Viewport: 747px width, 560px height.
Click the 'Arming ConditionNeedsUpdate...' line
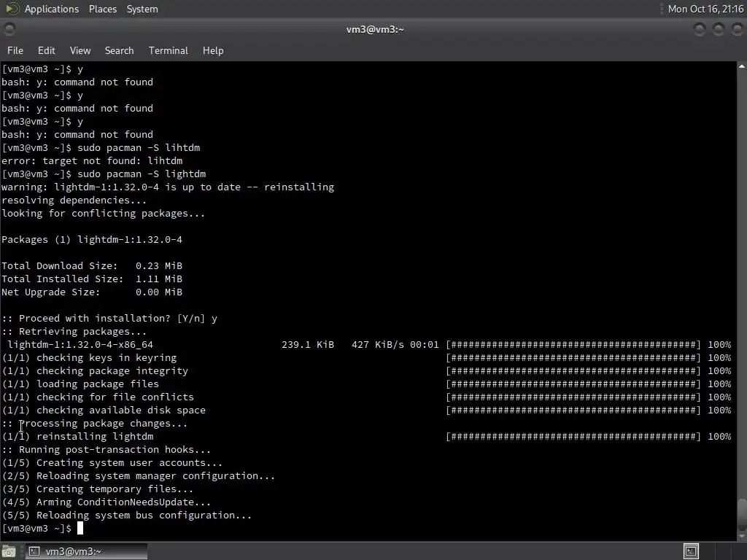click(x=107, y=502)
